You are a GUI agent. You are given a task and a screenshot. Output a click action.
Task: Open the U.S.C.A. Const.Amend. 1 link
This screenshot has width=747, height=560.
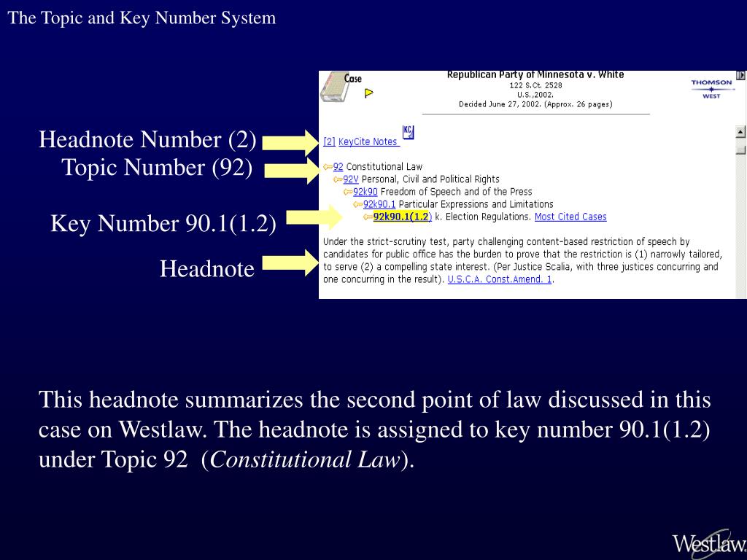coord(499,279)
